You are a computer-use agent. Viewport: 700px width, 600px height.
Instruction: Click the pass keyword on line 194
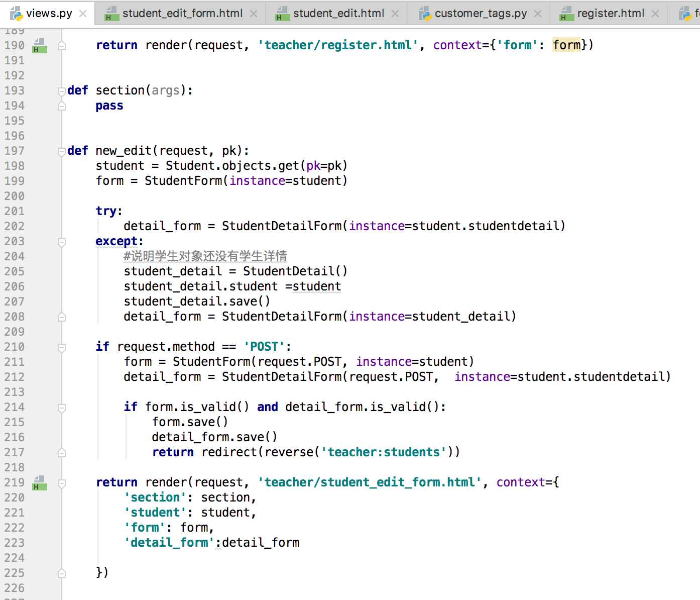(109, 106)
